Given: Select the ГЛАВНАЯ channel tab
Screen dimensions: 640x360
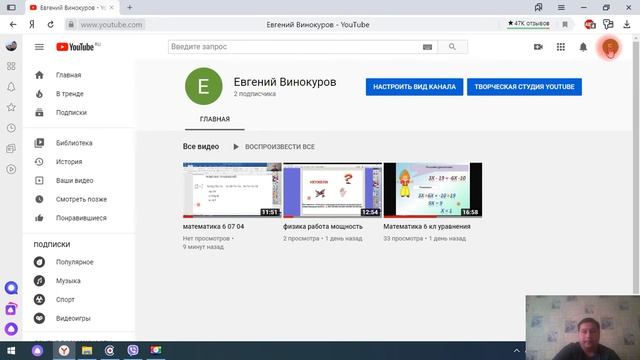Looking at the screenshot, I should 215,119.
